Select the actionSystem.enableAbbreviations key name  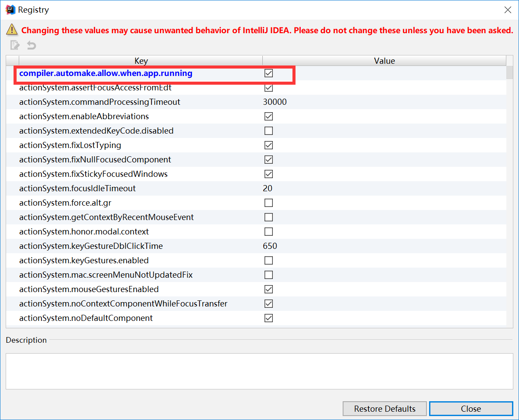click(x=84, y=117)
